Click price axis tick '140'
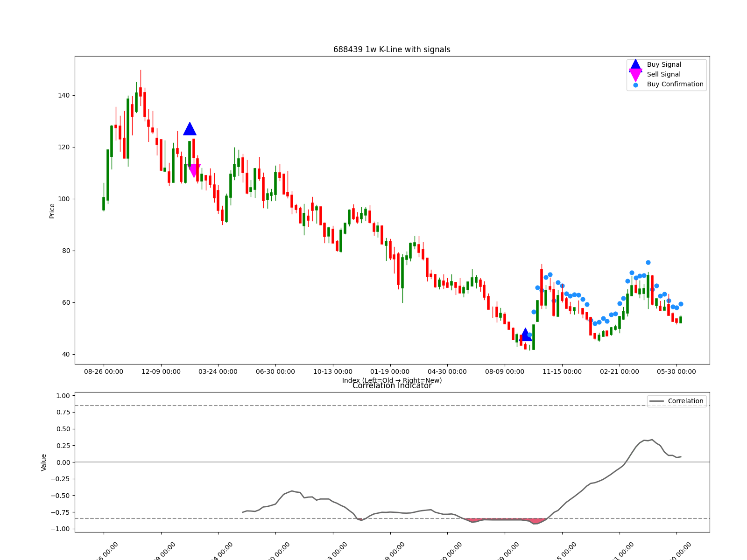The image size is (747, 560). pyautogui.click(x=64, y=95)
